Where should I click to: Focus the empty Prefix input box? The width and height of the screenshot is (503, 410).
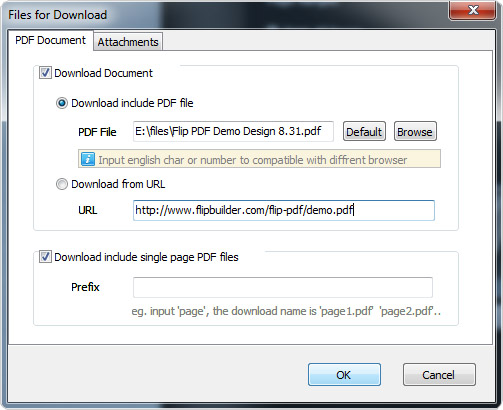(283, 287)
